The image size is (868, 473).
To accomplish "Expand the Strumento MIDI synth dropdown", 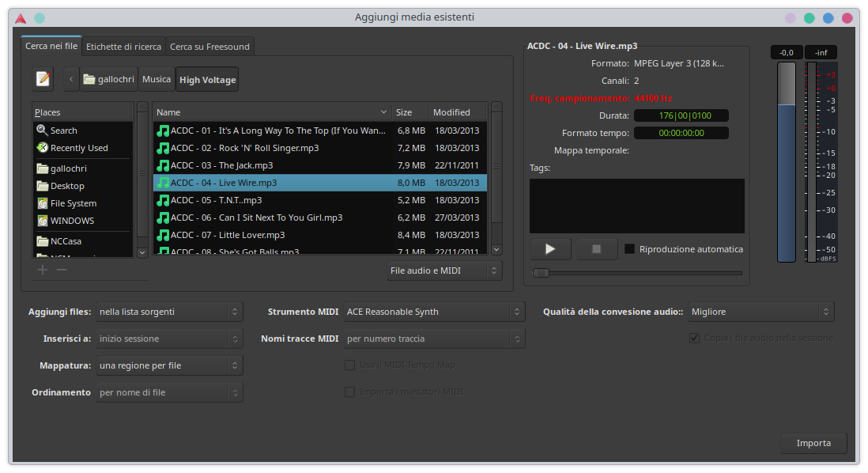I will point(434,312).
